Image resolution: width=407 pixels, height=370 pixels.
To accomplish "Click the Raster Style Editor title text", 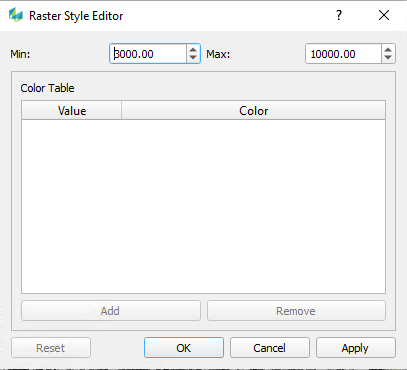I will [76, 16].
